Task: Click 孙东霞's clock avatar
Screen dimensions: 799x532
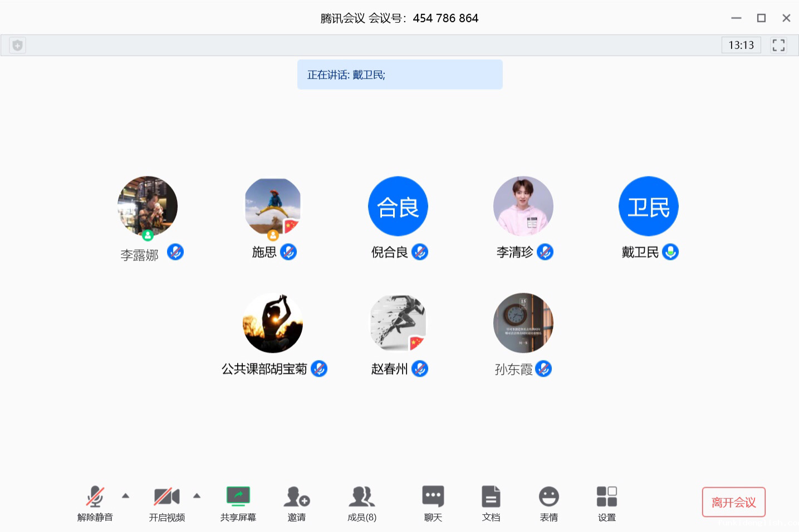Action: (x=523, y=323)
